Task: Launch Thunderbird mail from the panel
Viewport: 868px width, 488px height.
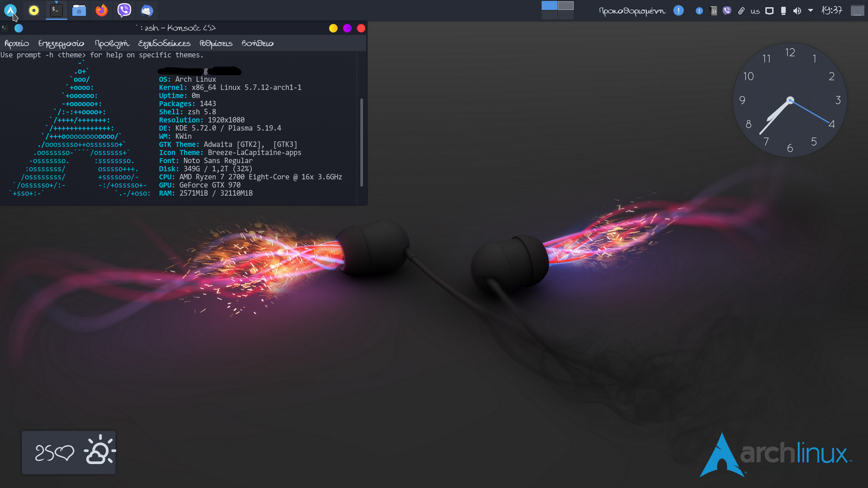Action: pyautogui.click(x=147, y=10)
